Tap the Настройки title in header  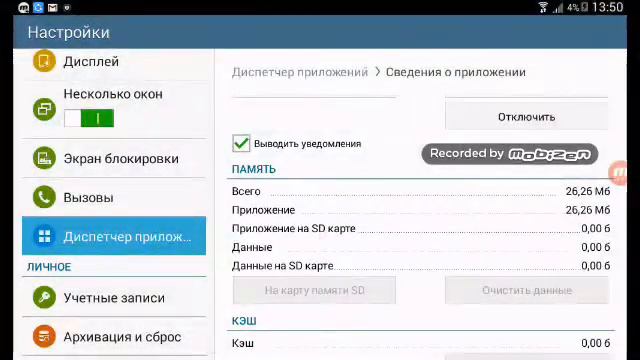pos(69,32)
